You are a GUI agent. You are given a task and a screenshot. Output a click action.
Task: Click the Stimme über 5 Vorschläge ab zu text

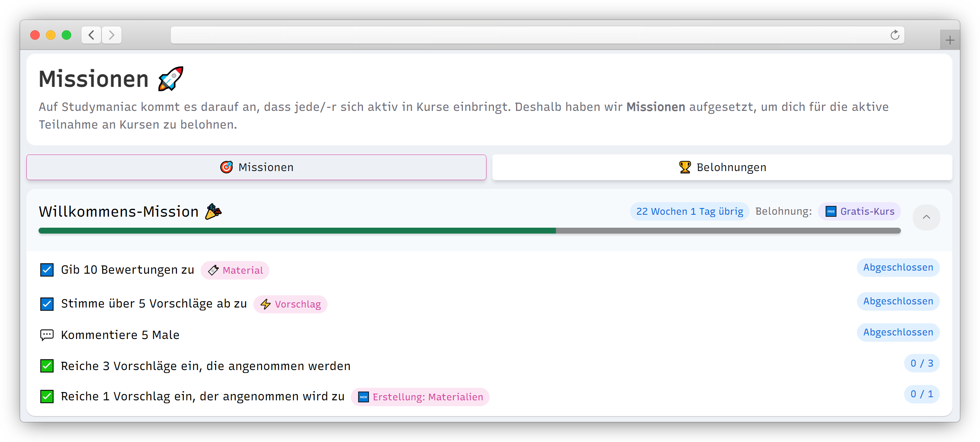pyautogui.click(x=154, y=304)
